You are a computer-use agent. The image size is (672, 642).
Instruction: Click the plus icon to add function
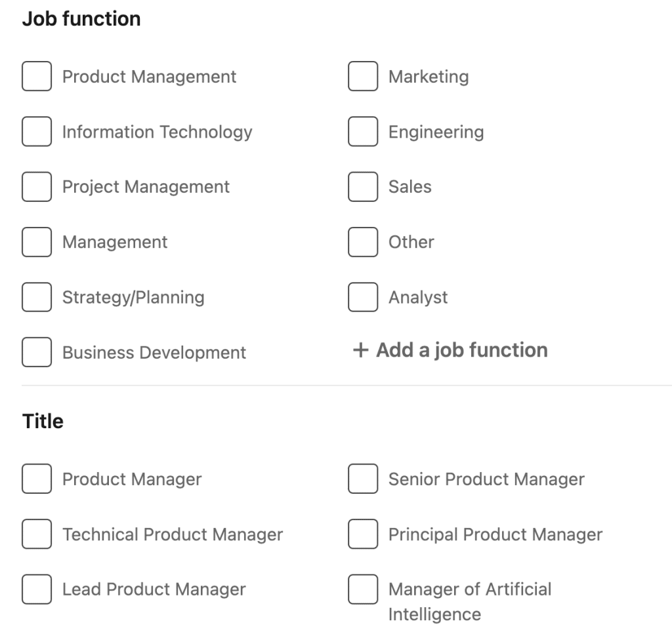tap(360, 351)
